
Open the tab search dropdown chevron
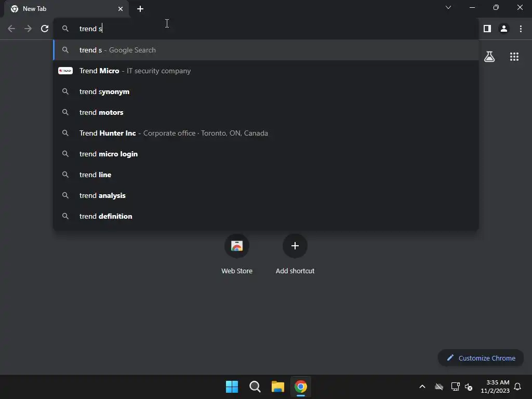pyautogui.click(x=448, y=7)
